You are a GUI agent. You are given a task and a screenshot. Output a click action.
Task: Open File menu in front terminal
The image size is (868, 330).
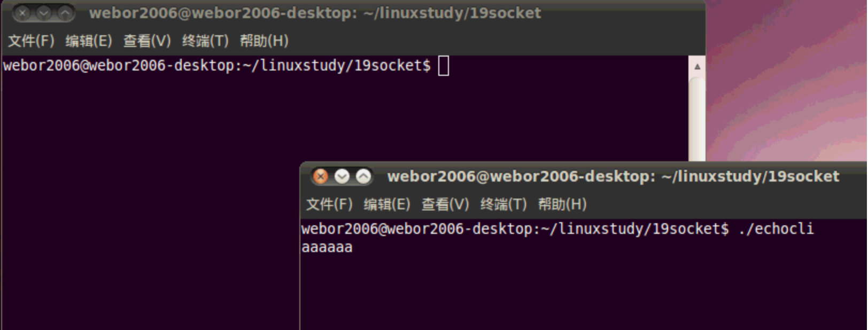(329, 204)
